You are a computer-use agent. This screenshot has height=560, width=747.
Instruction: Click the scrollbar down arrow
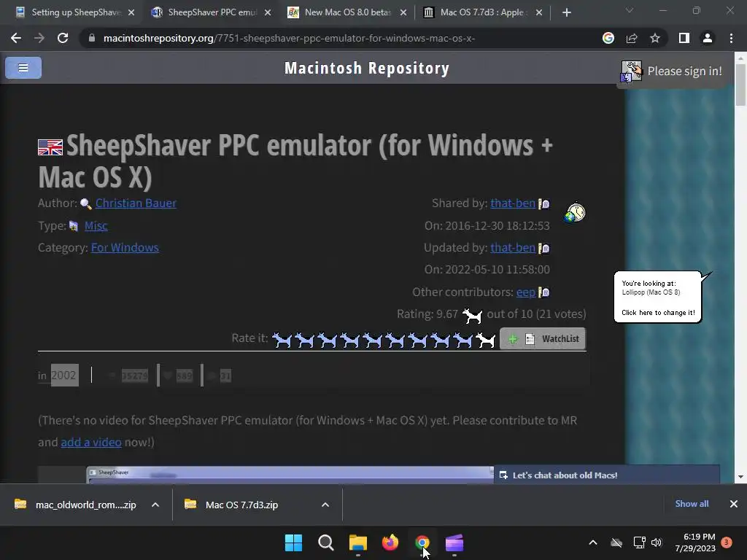click(x=740, y=477)
